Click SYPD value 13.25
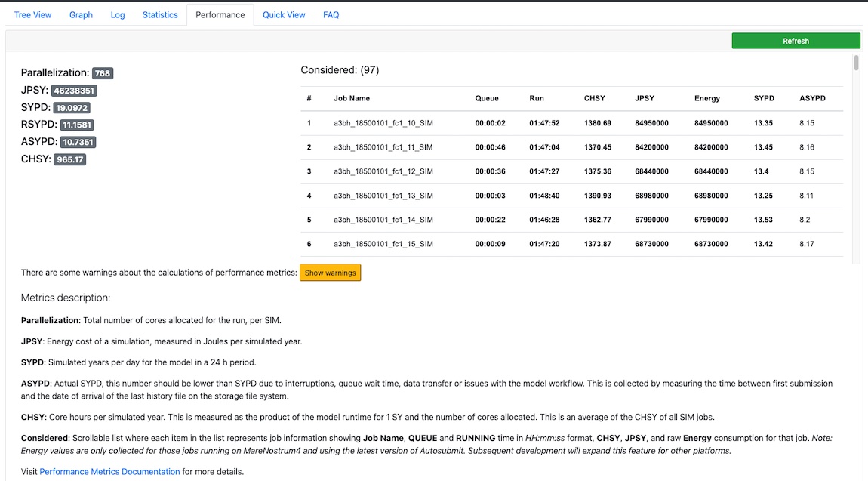This screenshot has height=481, width=868. point(763,196)
